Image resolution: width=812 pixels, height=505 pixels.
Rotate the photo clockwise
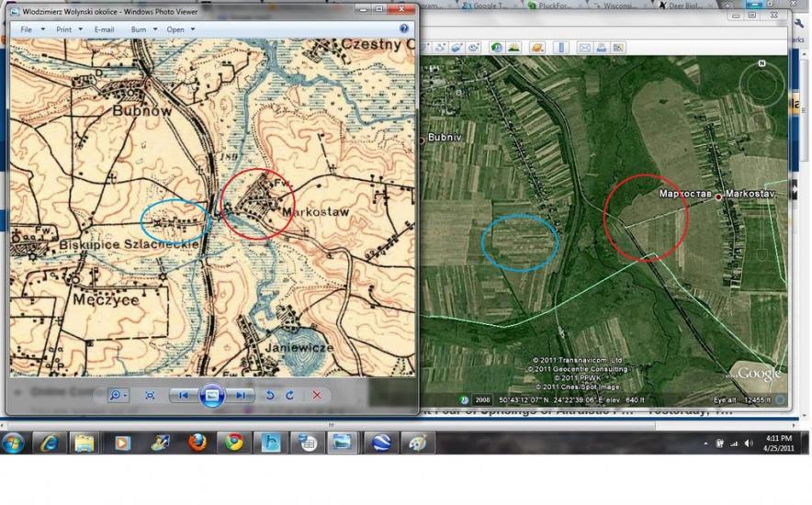tap(289, 395)
